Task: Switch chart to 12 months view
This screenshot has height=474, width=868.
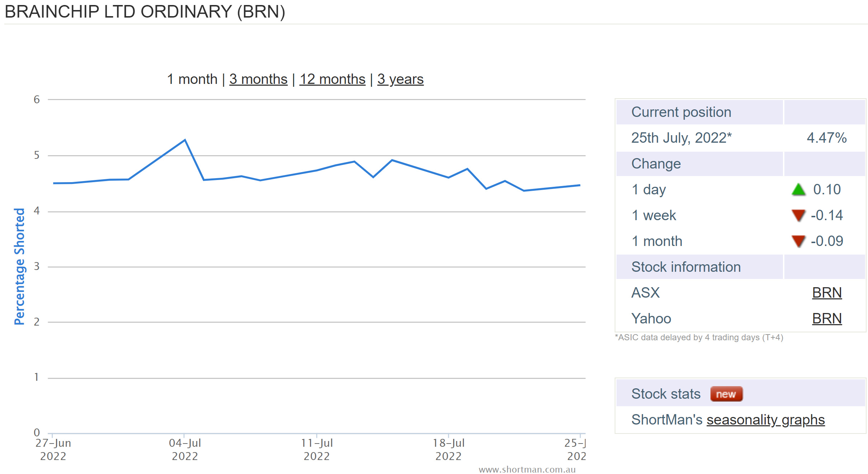Action: click(332, 79)
